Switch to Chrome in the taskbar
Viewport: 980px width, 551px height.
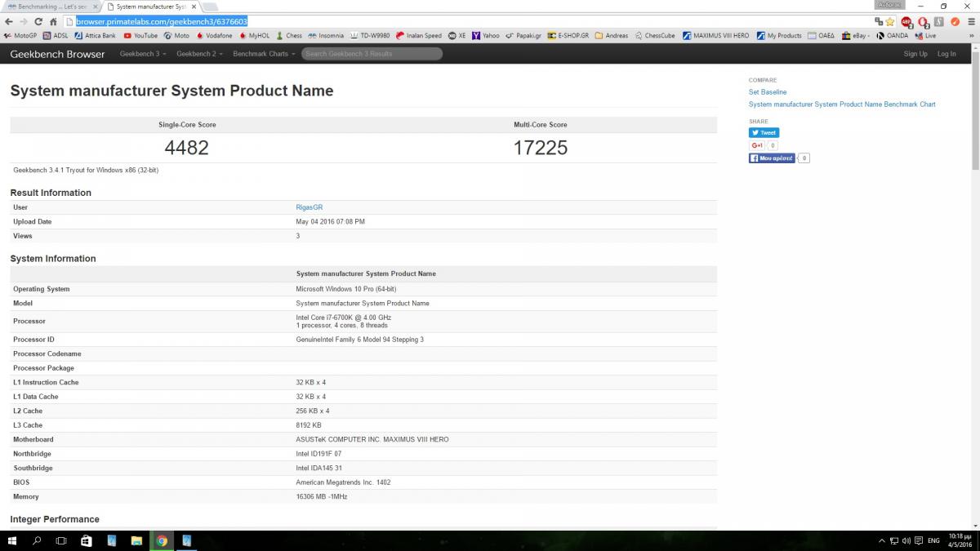pos(162,540)
